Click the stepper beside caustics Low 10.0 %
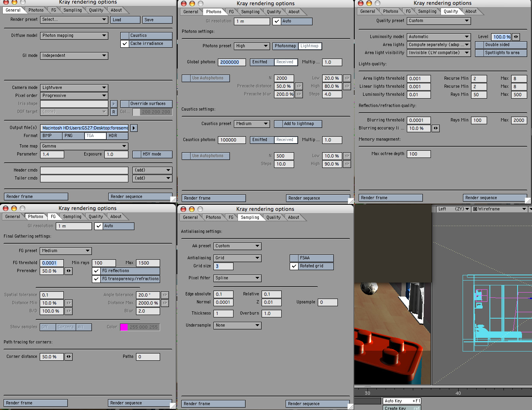Viewport: 532px width, 410px height. [x=347, y=156]
